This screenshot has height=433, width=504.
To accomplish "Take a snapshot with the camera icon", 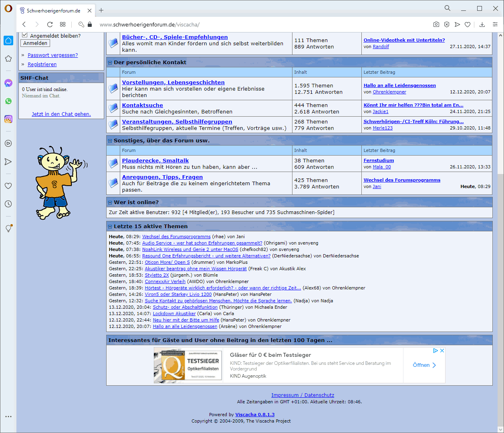I will tap(436, 24).
